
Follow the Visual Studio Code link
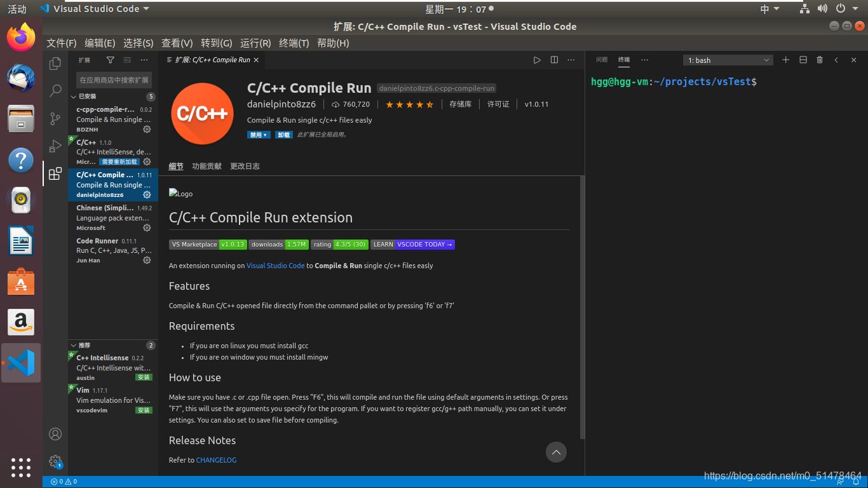click(x=276, y=266)
